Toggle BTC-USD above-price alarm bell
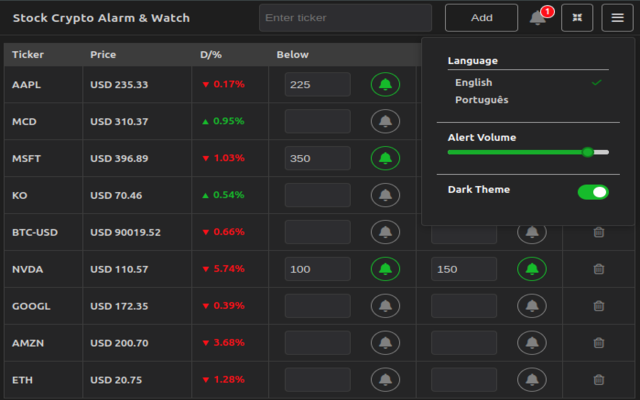Screen dimensions: 640x400 pos(532,234)
